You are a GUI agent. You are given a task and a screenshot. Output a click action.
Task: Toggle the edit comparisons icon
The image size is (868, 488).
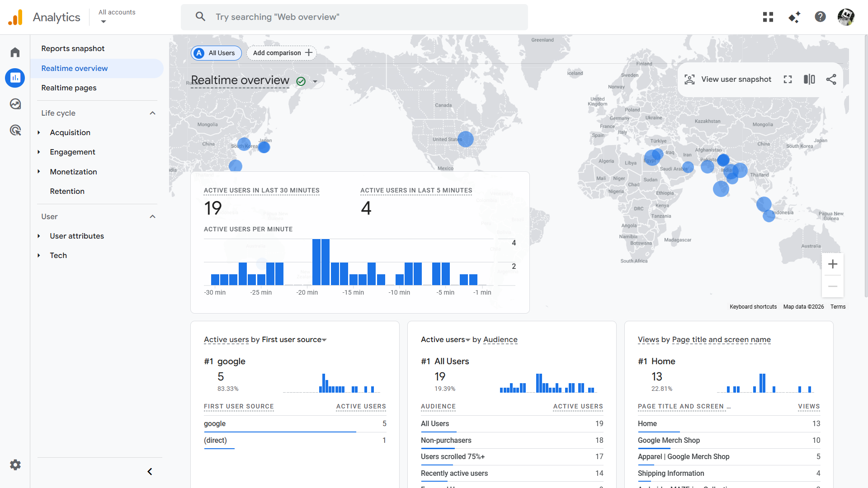tap(809, 80)
